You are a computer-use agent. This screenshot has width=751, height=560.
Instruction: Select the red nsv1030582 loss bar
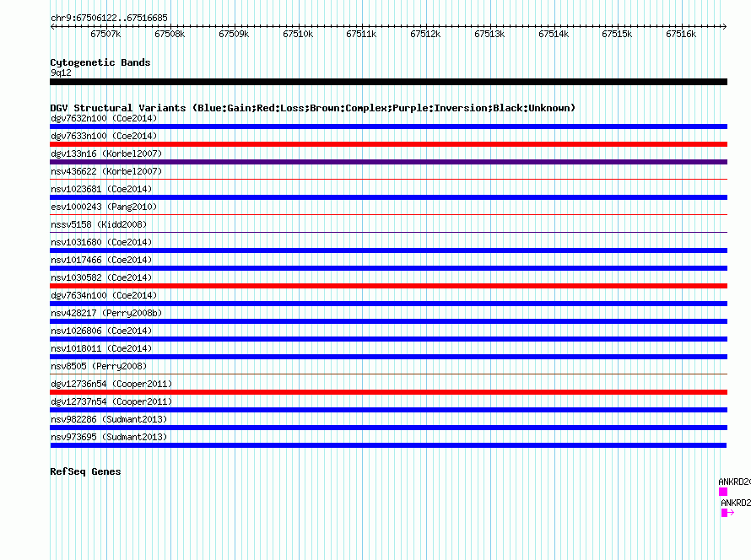pos(388,286)
